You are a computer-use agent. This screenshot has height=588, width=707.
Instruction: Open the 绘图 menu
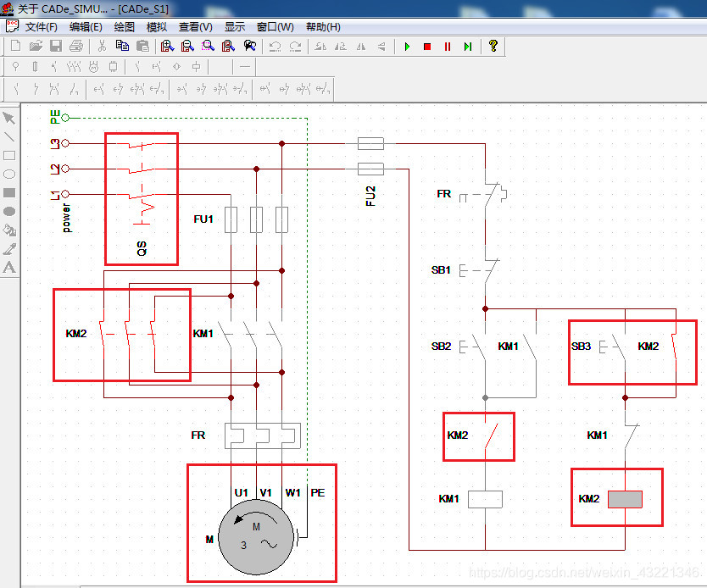click(x=125, y=27)
